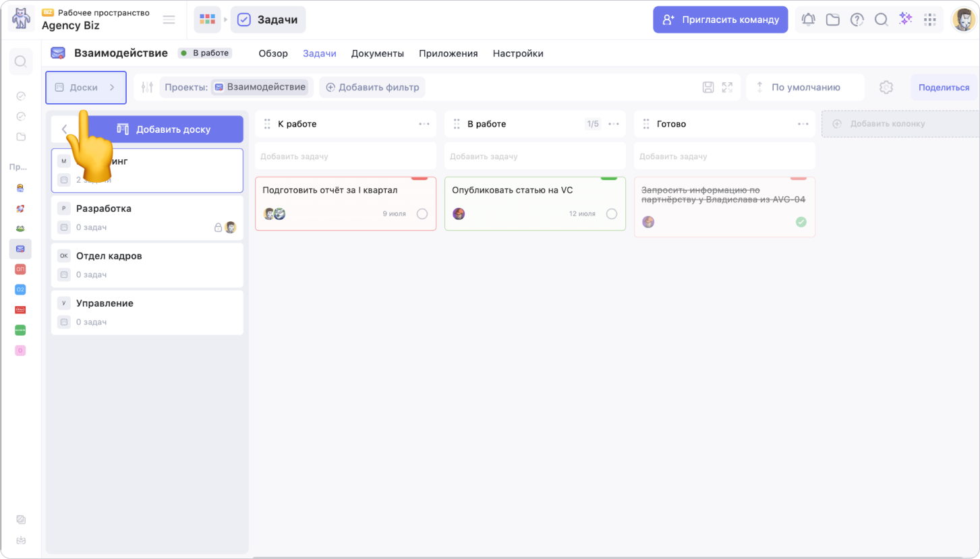Screen dimensions: 980x559
Task: Uncheck the completed task in Готово
Action: pyautogui.click(x=801, y=222)
